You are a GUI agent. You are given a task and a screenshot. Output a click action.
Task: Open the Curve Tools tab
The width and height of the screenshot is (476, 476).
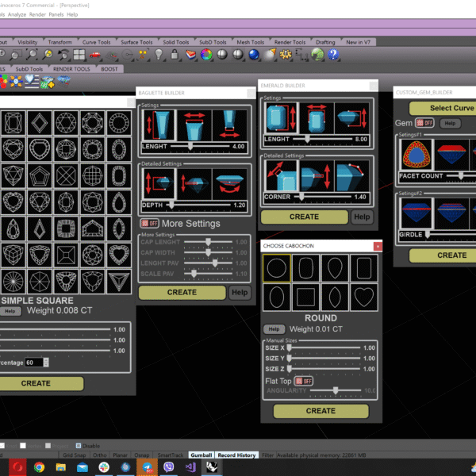click(96, 42)
